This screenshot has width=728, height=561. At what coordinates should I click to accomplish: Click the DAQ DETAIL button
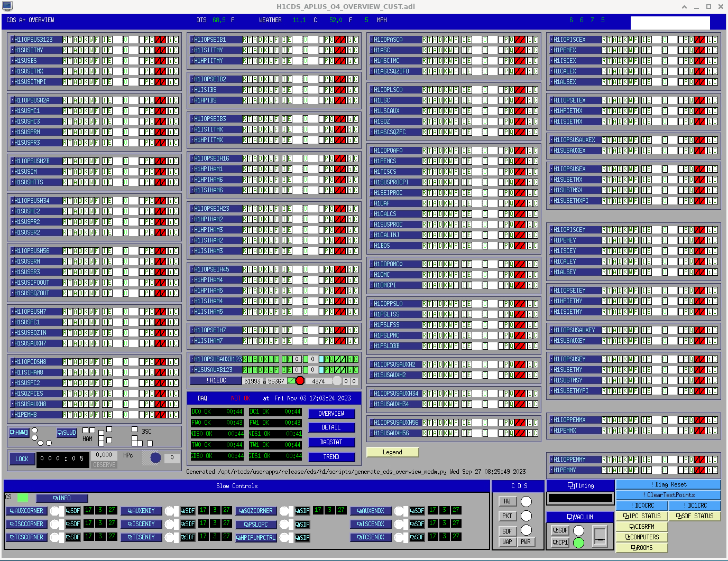(331, 428)
